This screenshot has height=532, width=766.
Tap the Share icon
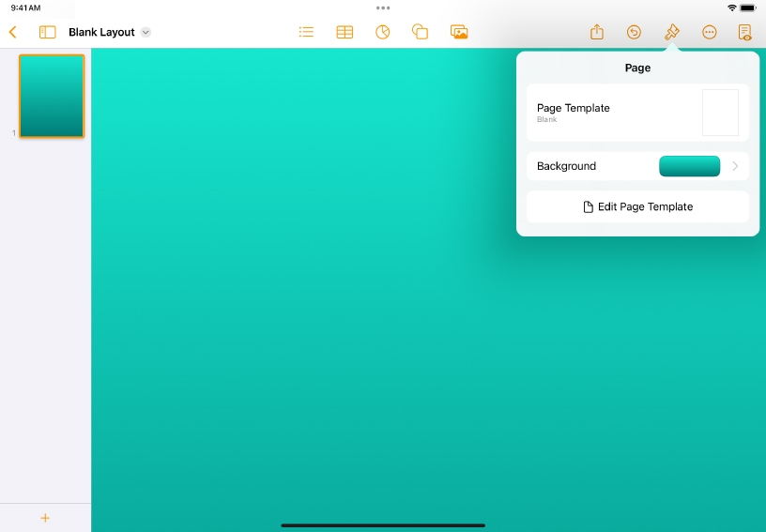point(597,32)
